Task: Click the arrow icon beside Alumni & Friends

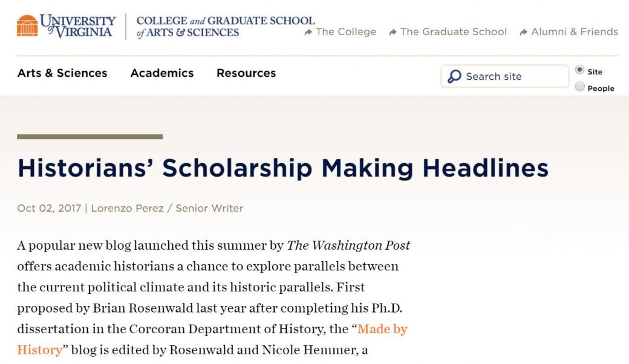Action: [x=524, y=32]
